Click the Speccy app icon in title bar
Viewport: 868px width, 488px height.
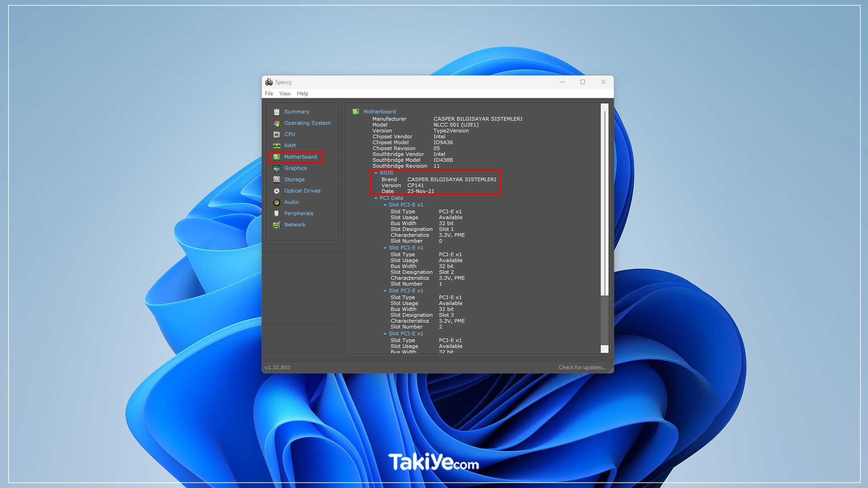(x=269, y=82)
